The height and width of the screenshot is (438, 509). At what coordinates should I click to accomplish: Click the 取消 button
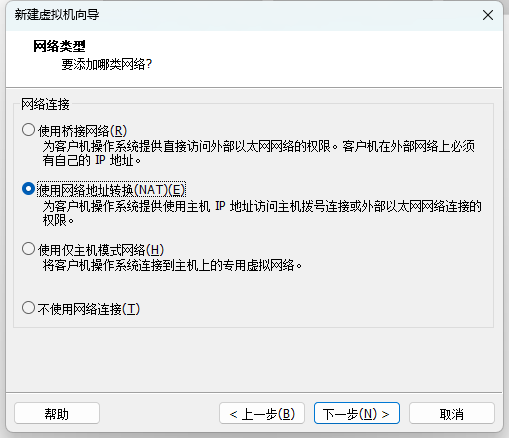(452, 413)
